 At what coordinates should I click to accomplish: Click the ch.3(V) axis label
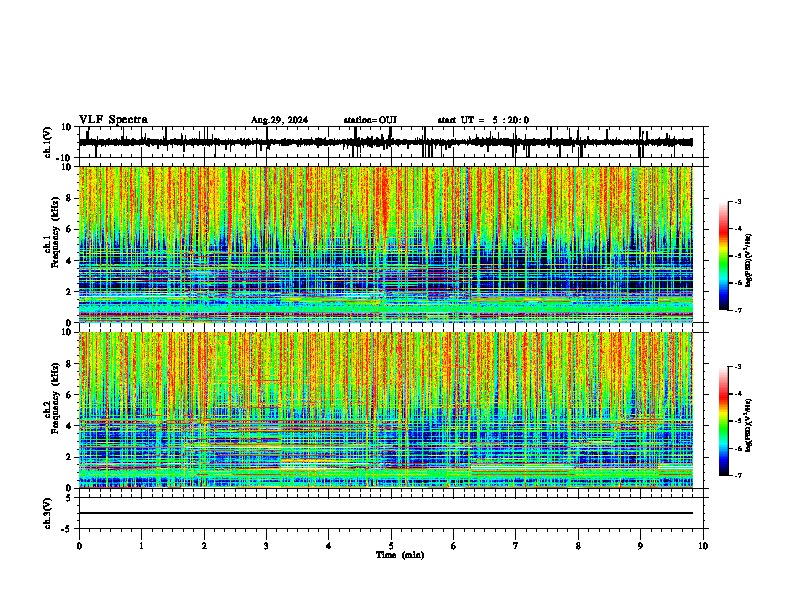pyautogui.click(x=48, y=513)
